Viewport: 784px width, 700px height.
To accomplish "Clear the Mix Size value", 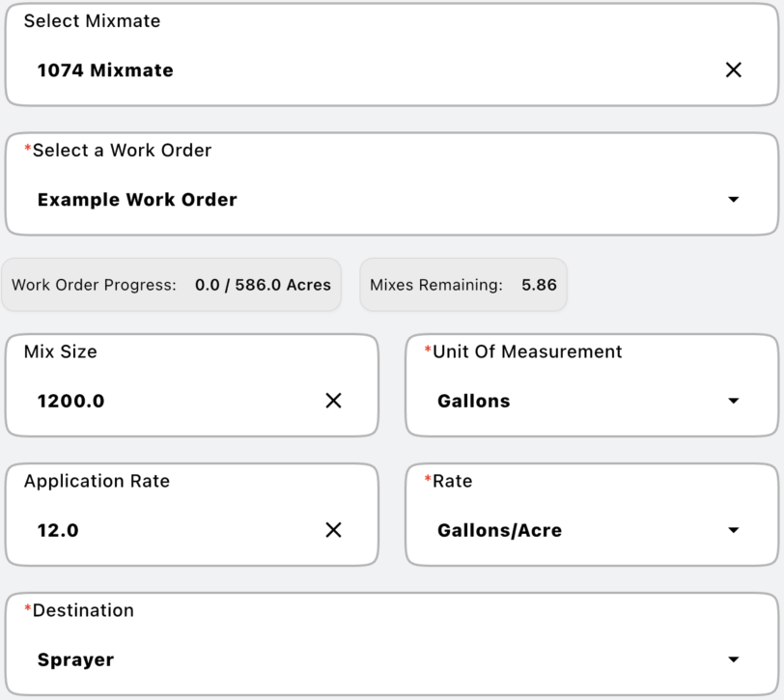I will click(333, 401).
